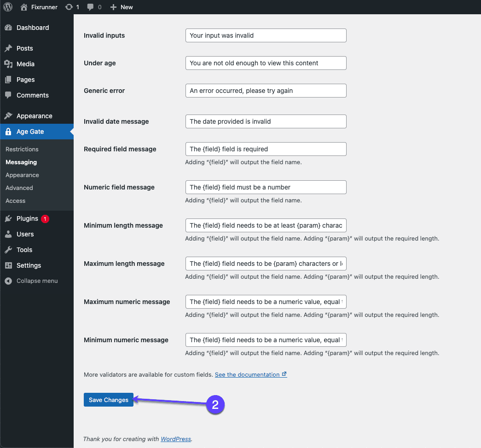
Task: Open the top-level Appearance menu
Action: tap(37, 116)
